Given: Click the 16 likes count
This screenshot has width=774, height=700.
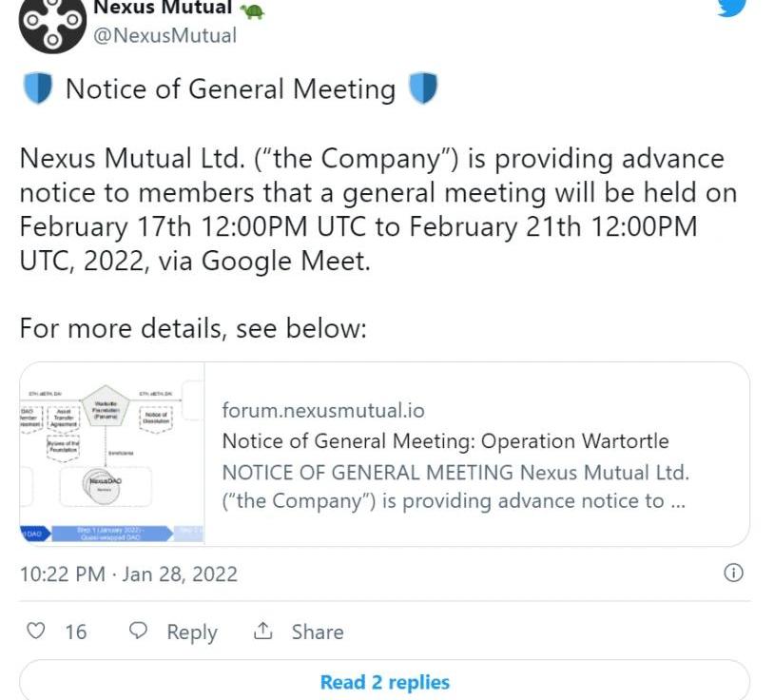Looking at the screenshot, I should (x=76, y=632).
